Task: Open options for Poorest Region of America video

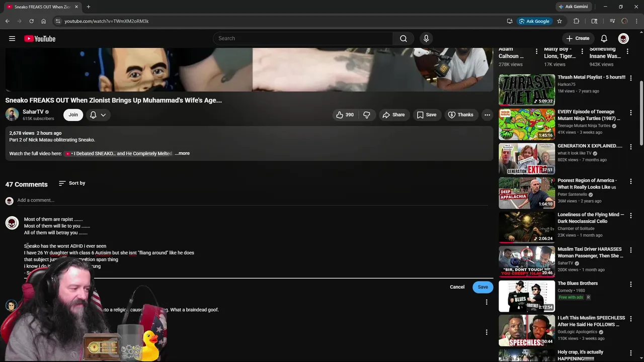Action: pos(630,182)
